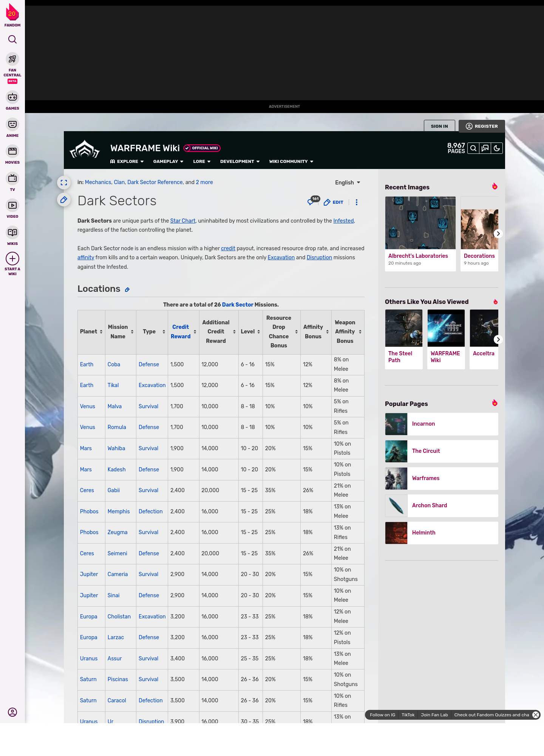
Task: Open the Dark Sector Missions link
Action: tap(238, 305)
